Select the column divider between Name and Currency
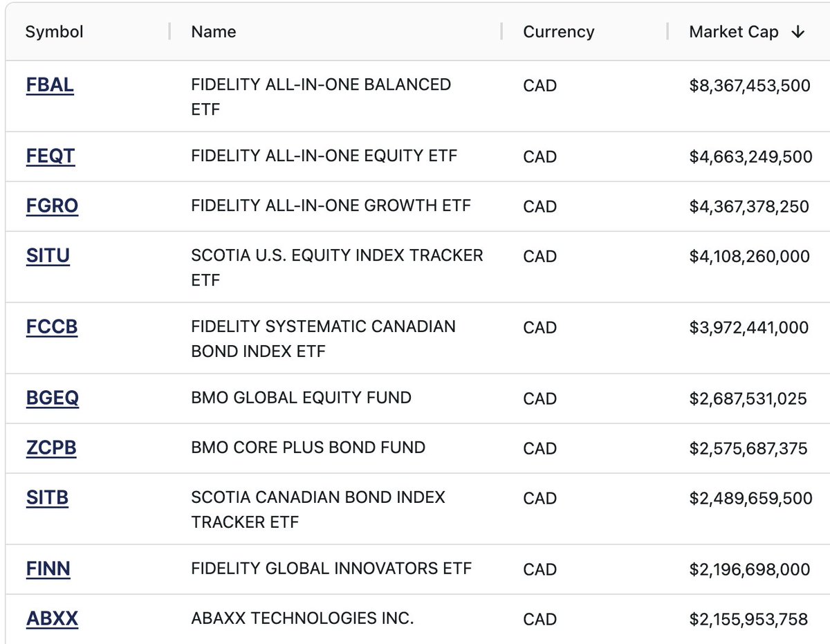 pyautogui.click(x=501, y=32)
